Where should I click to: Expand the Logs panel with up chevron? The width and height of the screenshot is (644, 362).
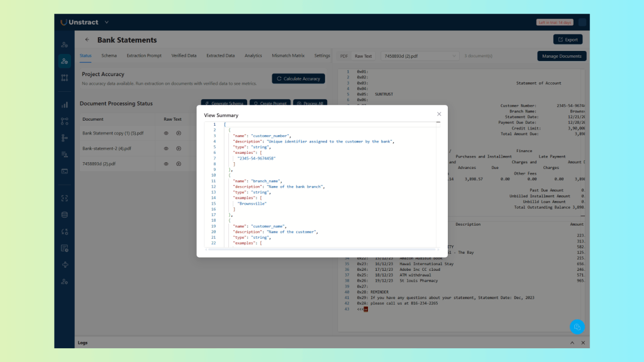(572, 343)
